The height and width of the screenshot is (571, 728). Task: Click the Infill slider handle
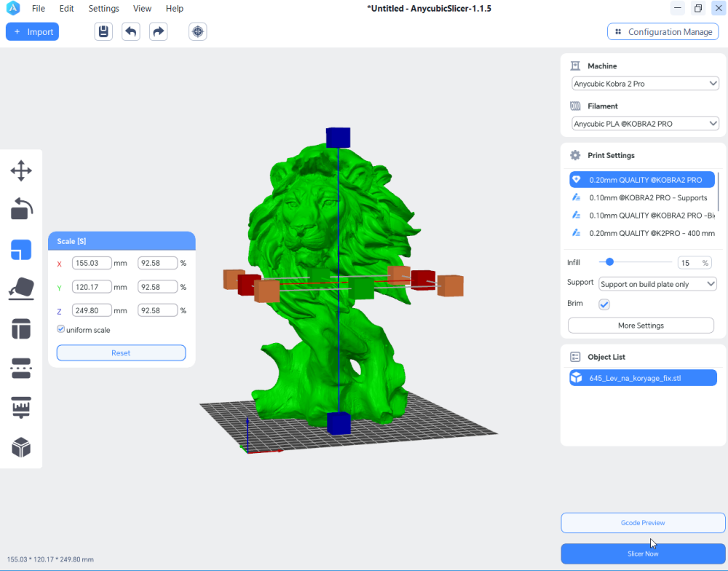609,262
